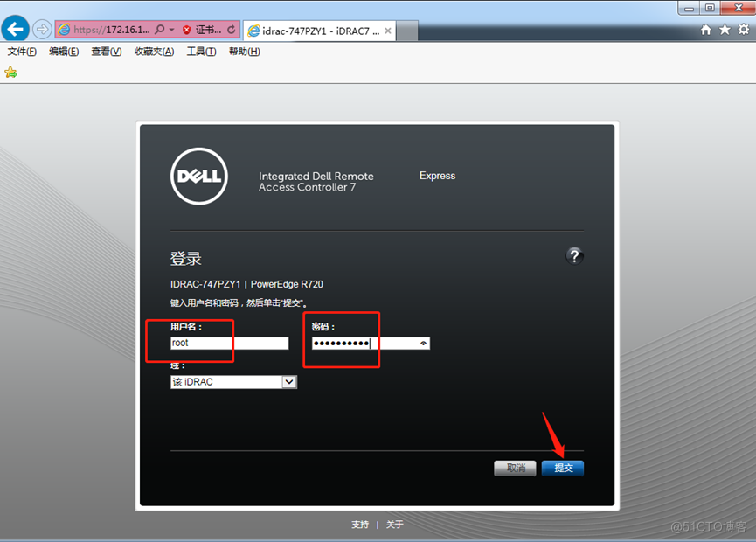
Task: Click the 登录 heading
Action: pyautogui.click(x=185, y=259)
